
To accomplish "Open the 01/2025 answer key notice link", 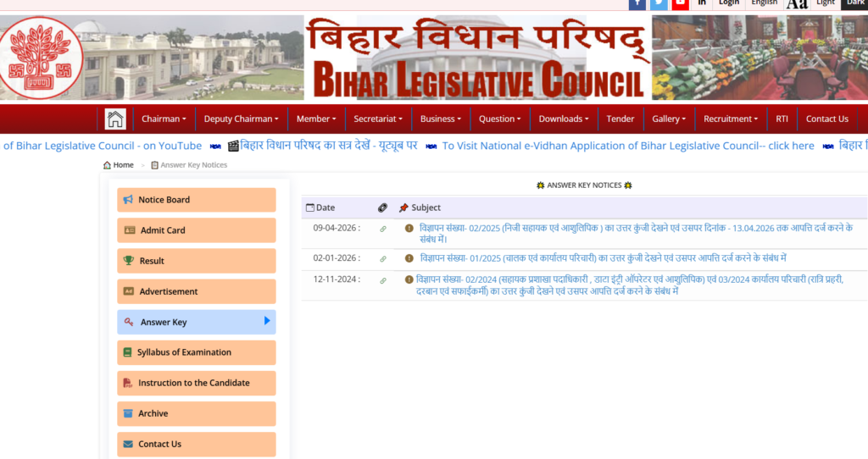I will [603, 258].
